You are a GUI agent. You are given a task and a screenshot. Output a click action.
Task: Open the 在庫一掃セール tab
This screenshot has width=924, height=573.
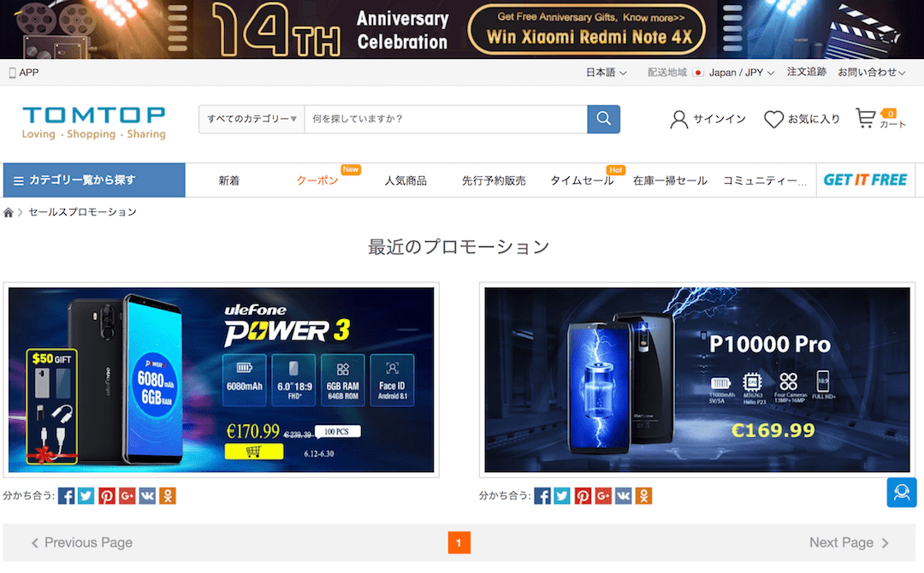670,180
